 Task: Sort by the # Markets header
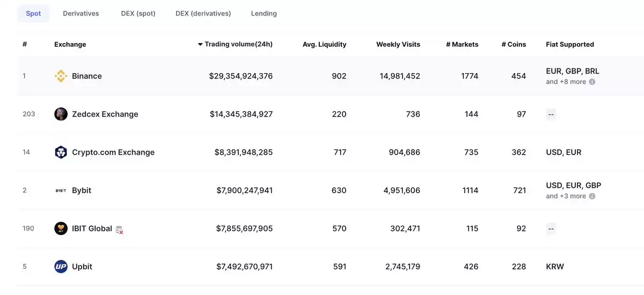pos(462,45)
